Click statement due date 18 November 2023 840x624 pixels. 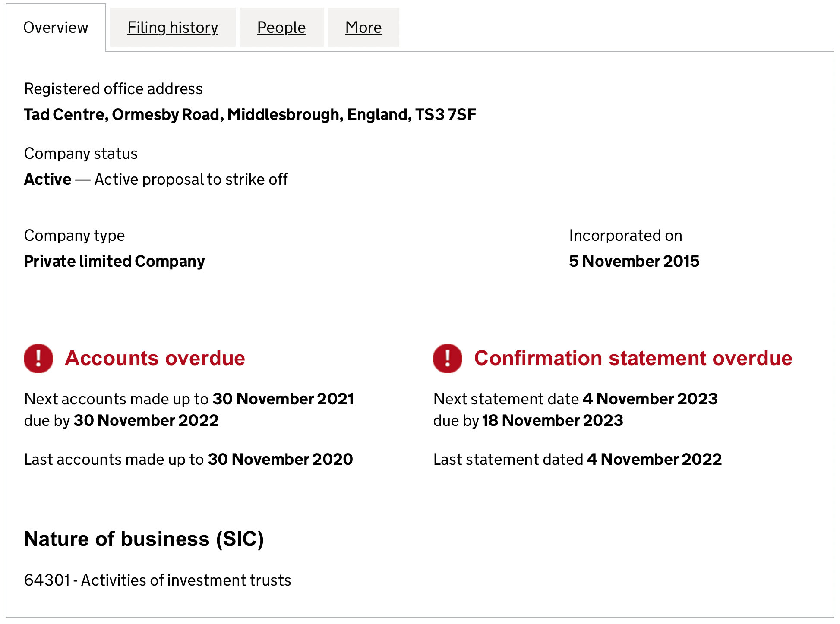coord(553,421)
